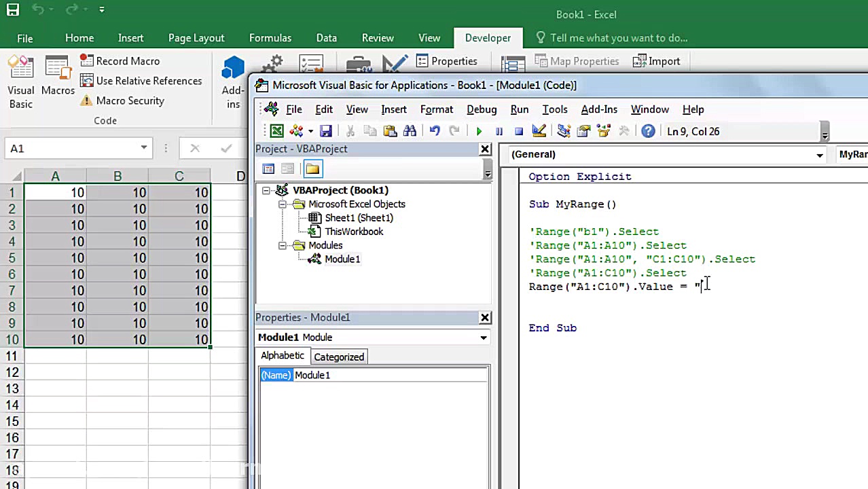Open the VBA Help menu
Image resolution: width=868 pixels, height=489 pixels.
(x=693, y=109)
